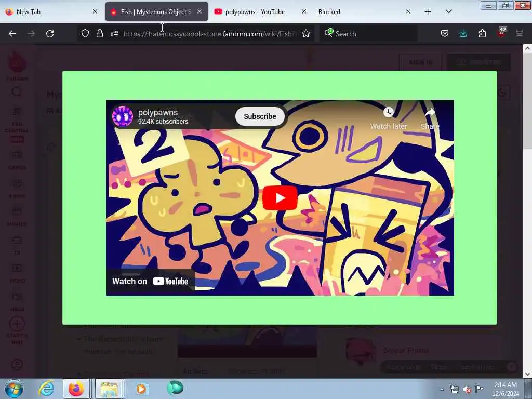The image size is (532, 399).
Task: Open Windows Explorer folder from taskbar
Action: tap(109, 389)
